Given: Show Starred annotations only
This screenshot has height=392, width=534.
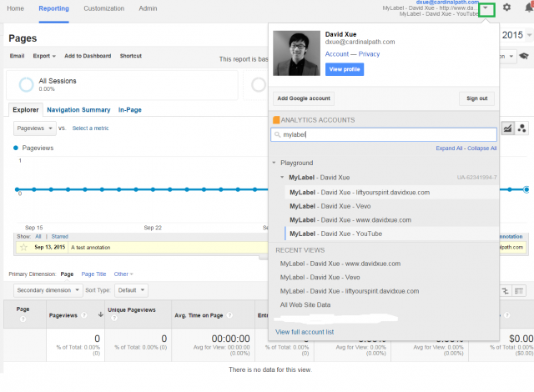Looking at the screenshot, I should point(59,237).
